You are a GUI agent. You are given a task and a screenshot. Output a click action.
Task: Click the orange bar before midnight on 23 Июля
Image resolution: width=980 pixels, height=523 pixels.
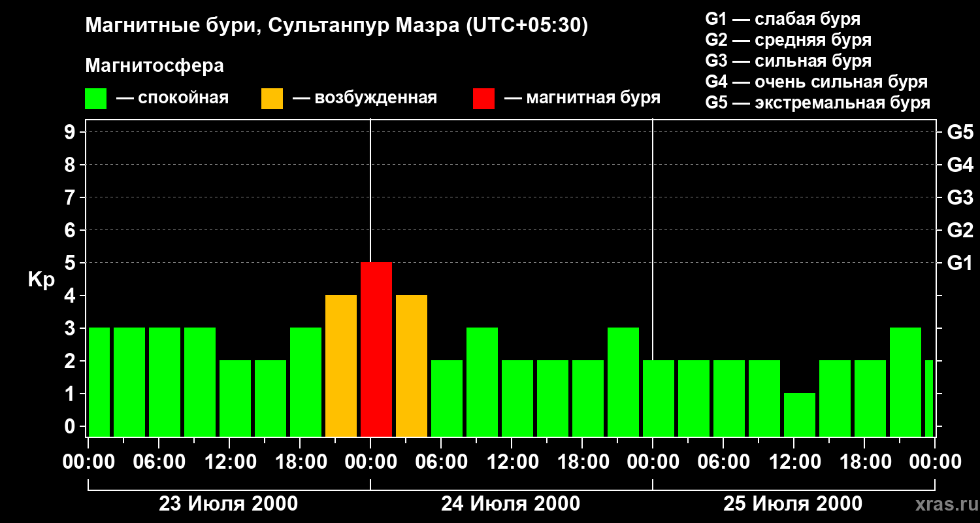point(341,365)
